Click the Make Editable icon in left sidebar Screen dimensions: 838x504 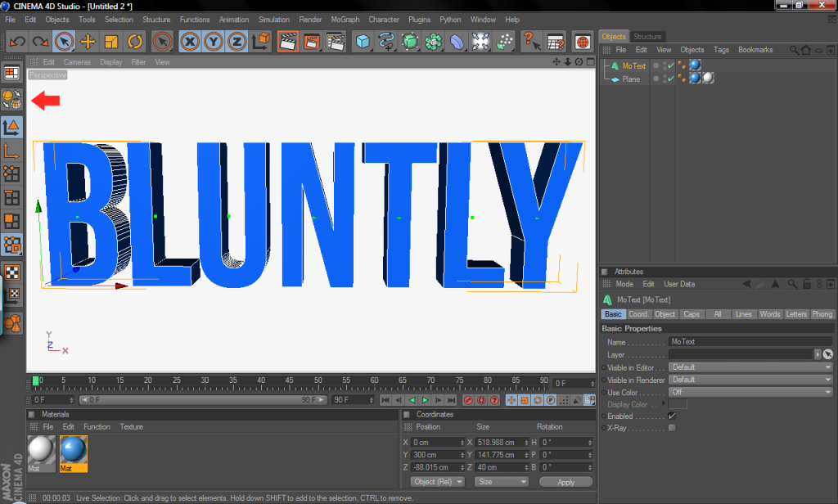[11, 100]
